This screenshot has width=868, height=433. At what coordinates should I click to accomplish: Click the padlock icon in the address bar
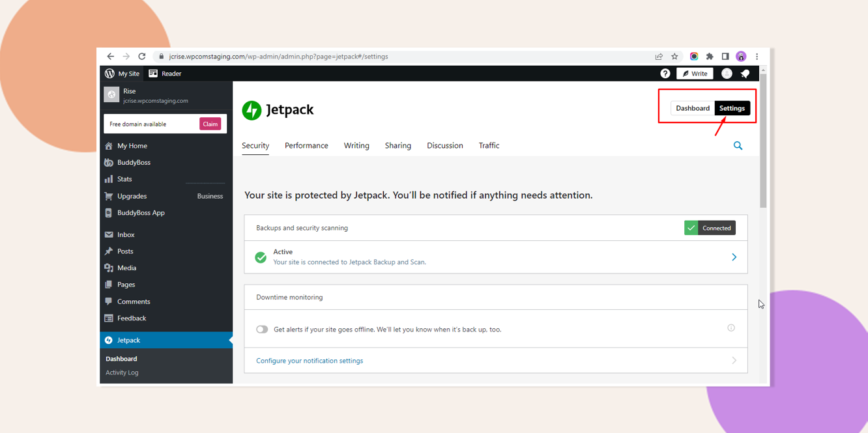coord(162,57)
